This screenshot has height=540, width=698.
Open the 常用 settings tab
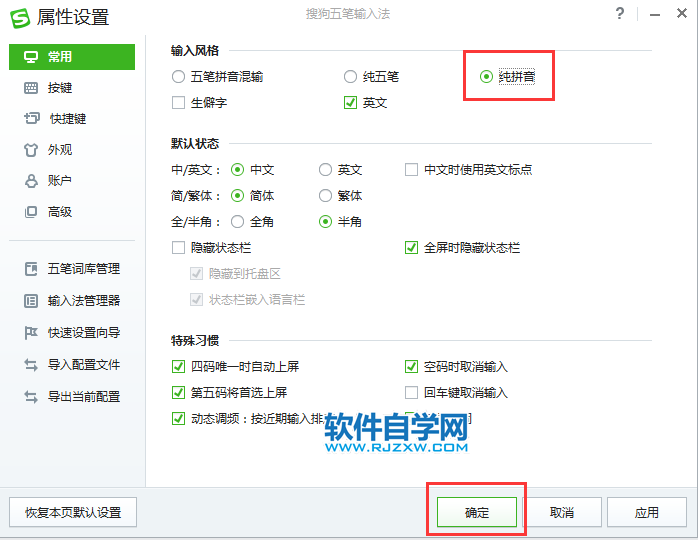coord(72,57)
